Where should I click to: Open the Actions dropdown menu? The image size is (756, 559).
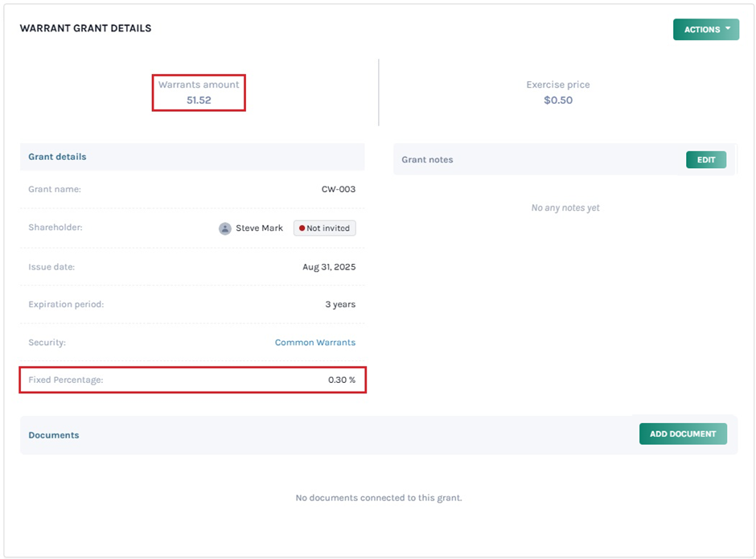[x=705, y=30]
